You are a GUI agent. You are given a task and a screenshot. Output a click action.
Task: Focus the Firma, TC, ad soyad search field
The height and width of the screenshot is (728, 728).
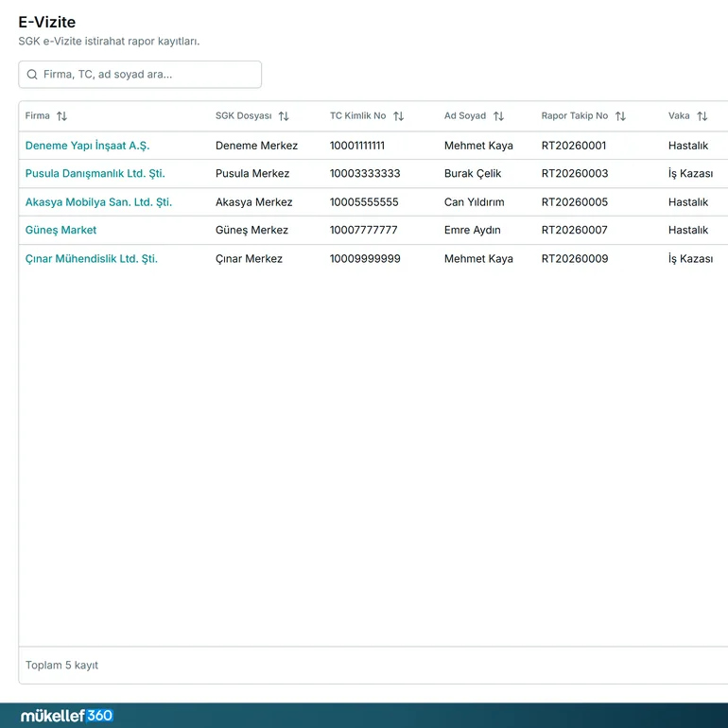(x=140, y=75)
